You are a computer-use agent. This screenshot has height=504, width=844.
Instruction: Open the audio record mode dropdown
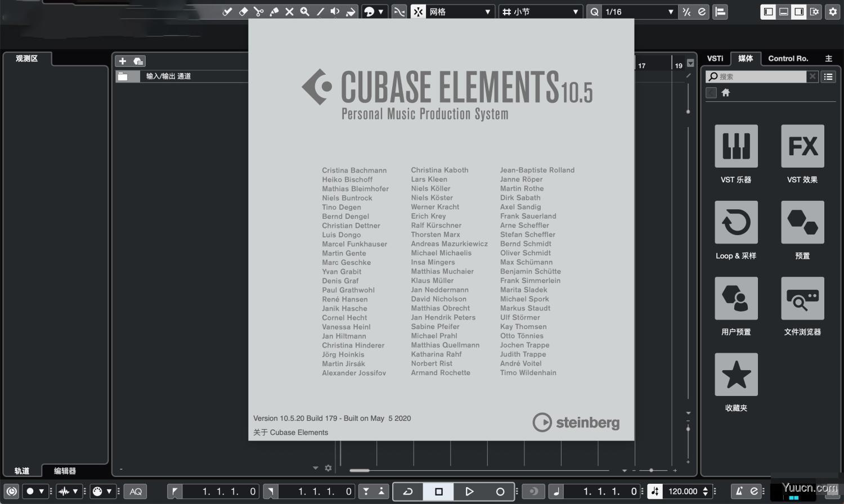[69, 491]
